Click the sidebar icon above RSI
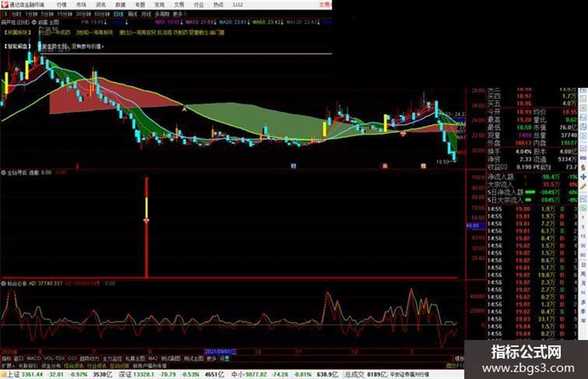Viewport: 588px width, 379px height. click(x=583, y=149)
